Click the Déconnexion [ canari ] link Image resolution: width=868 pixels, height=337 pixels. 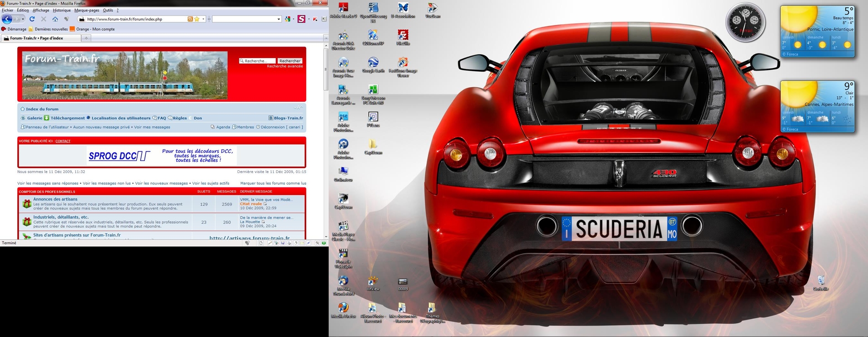282,127
